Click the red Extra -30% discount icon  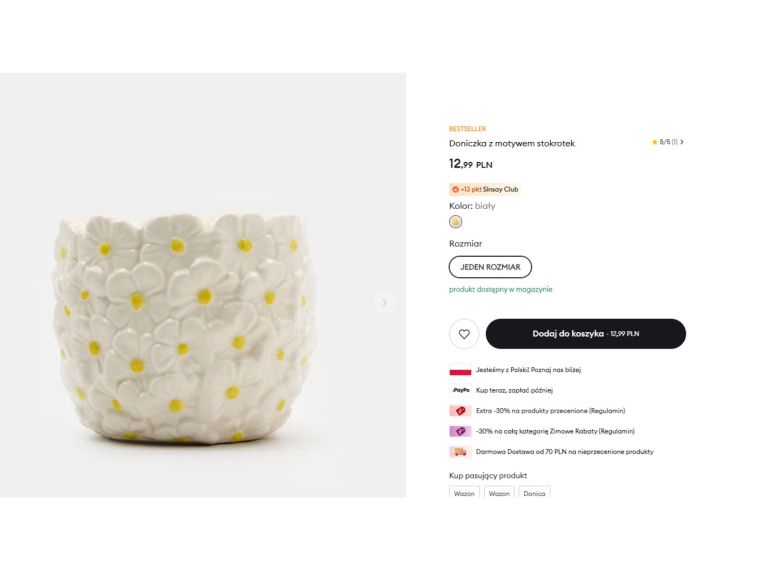460,411
